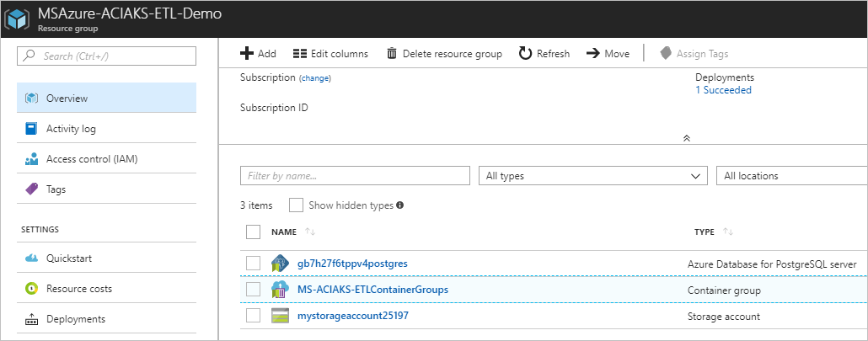Click the Subscription change link
Image resolution: width=868 pixels, height=341 pixels.
(x=315, y=78)
